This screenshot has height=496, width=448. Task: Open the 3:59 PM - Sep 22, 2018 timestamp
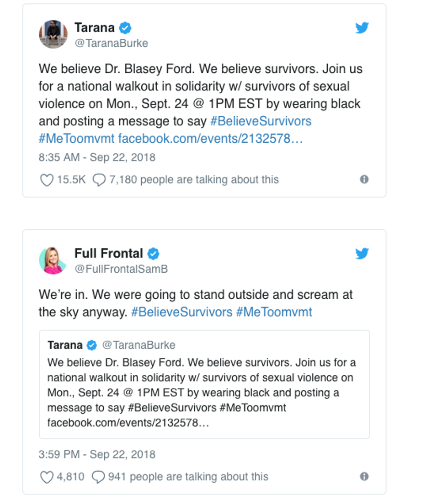click(97, 455)
